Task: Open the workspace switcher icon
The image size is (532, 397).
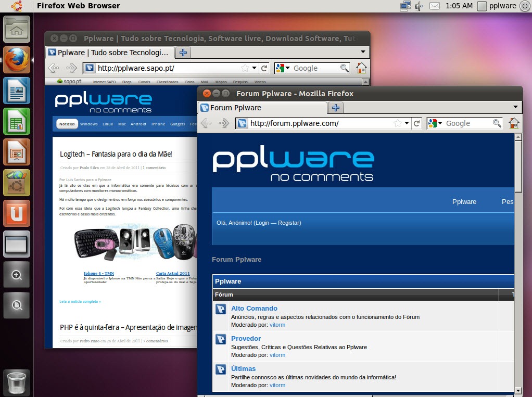Action: click(17, 244)
